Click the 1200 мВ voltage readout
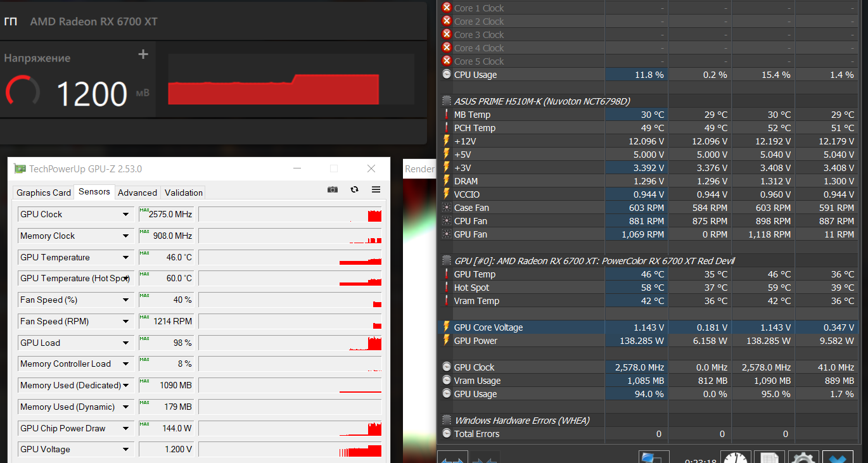Screen dimensions: 868x463 click(103, 94)
